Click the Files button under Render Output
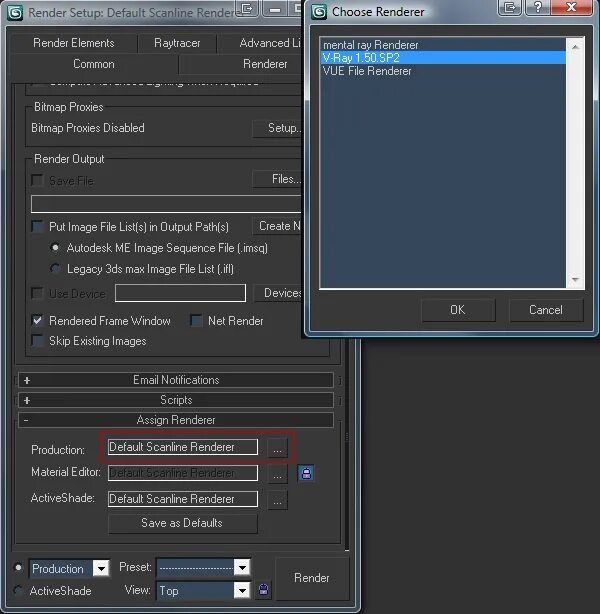Image resolution: width=600 pixels, height=614 pixels. (x=277, y=179)
